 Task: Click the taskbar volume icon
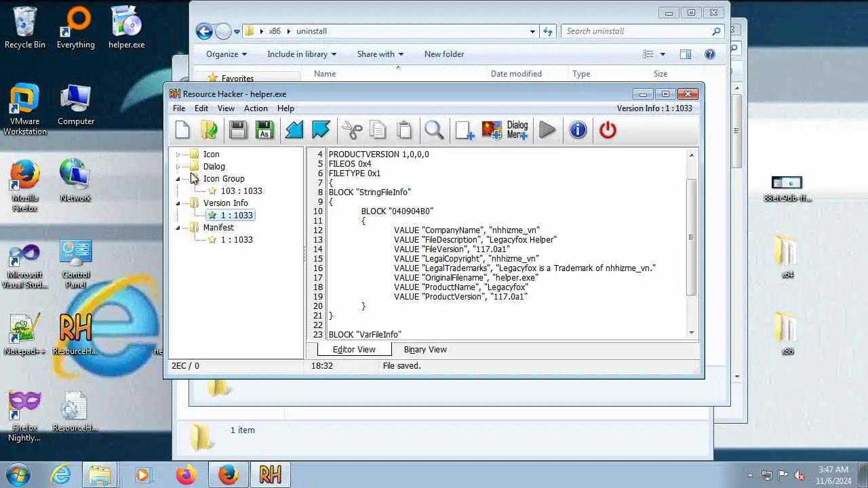(800, 475)
